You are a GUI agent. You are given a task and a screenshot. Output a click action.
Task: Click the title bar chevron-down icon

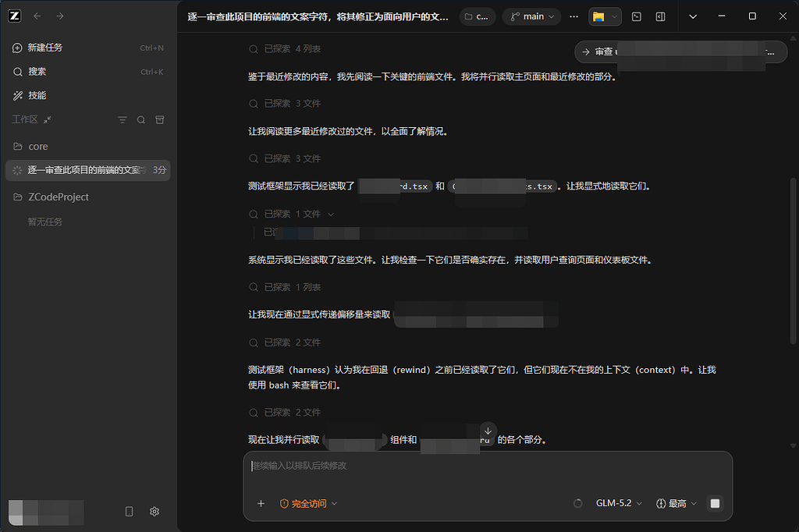[x=693, y=17]
